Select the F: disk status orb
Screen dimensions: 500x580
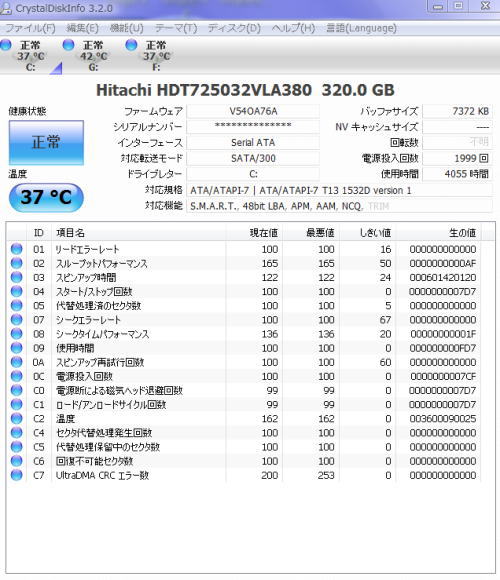131,45
